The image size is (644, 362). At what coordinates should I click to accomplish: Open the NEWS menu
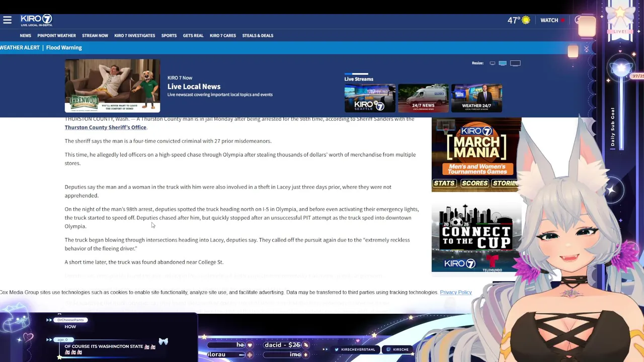pyautogui.click(x=25, y=36)
